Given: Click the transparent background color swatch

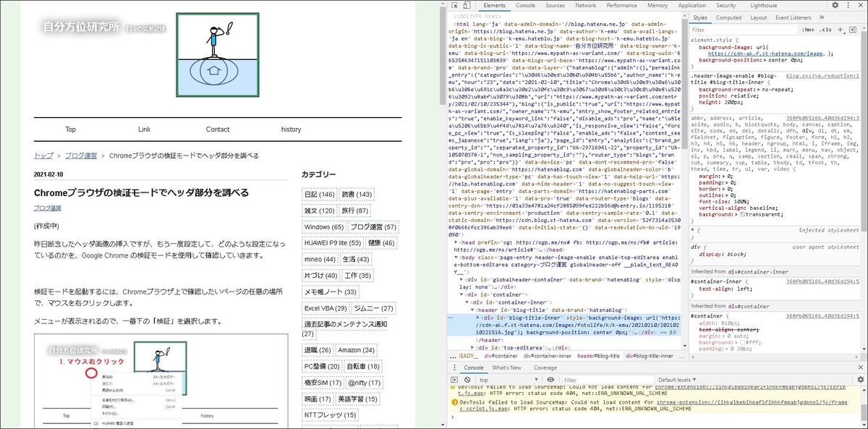Looking at the screenshot, I should [x=744, y=215].
